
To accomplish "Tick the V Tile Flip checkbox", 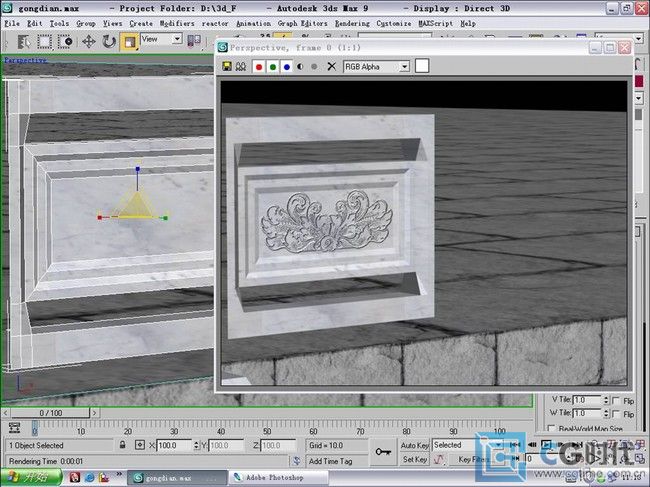I will (616, 400).
